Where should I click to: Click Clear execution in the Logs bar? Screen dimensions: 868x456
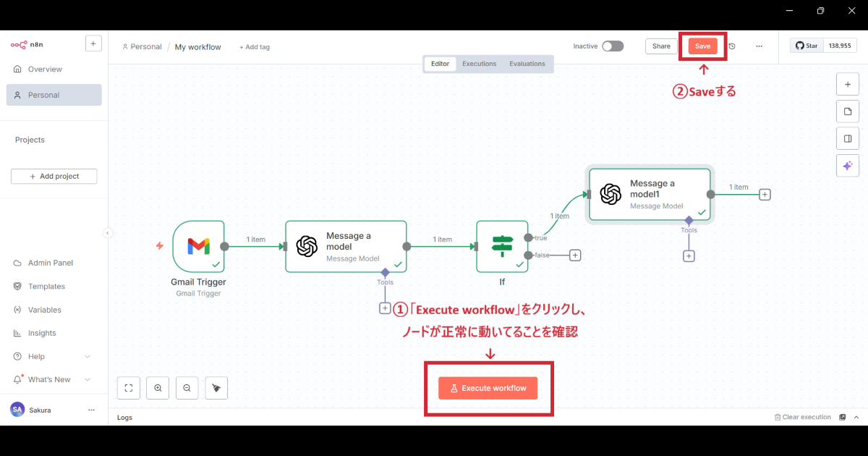pos(803,417)
